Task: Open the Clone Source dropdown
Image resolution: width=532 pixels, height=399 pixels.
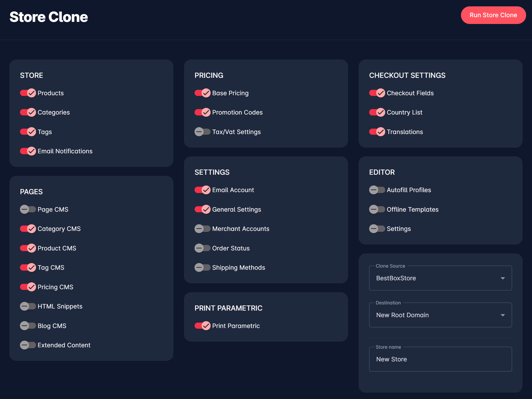Action: tap(440, 278)
